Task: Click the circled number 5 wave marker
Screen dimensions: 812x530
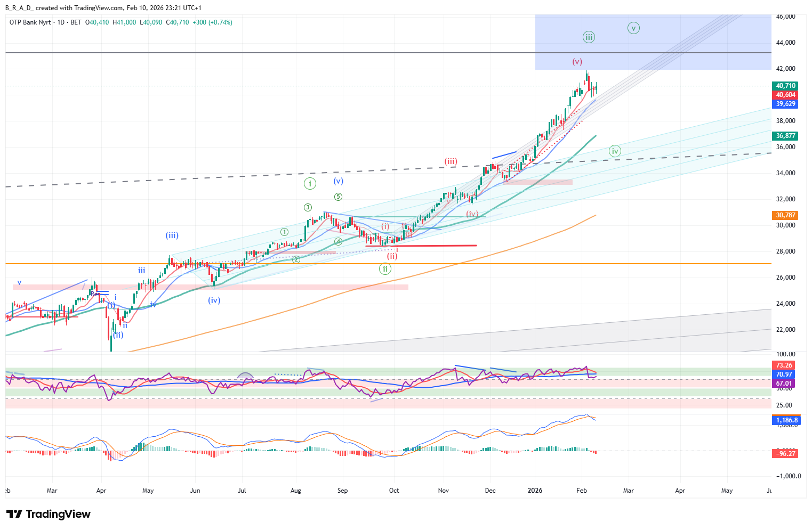Action: pos(338,197)
